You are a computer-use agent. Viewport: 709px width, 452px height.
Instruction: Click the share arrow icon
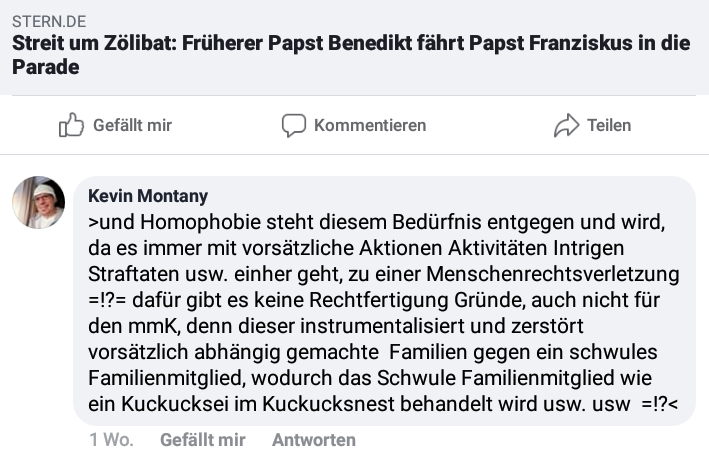567,125
